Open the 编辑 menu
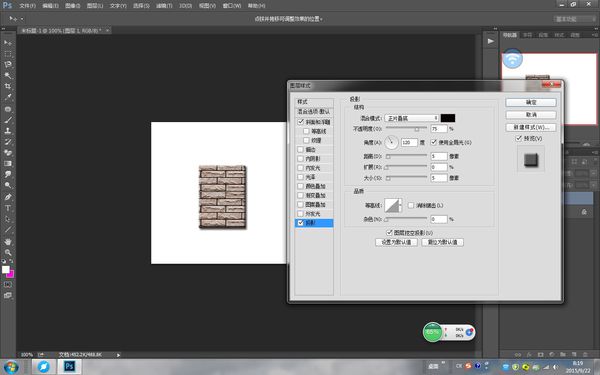The image size is (600, 375). [x=50, y=6]
